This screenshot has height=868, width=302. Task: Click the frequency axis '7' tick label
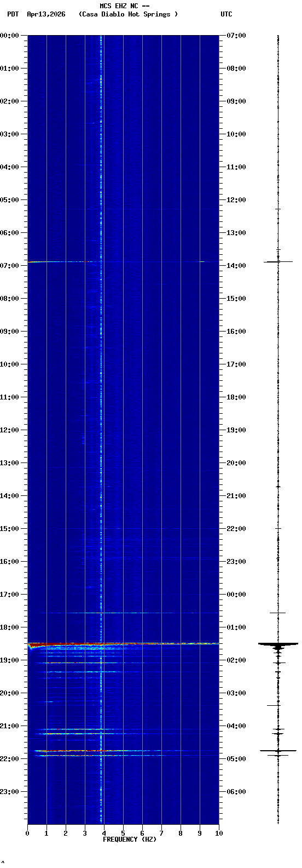pos(161,833)
